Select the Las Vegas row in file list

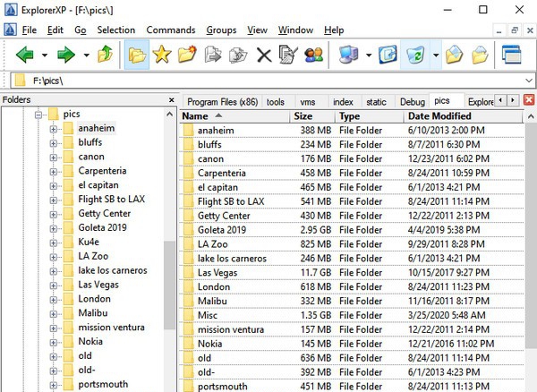coord(352,272)
